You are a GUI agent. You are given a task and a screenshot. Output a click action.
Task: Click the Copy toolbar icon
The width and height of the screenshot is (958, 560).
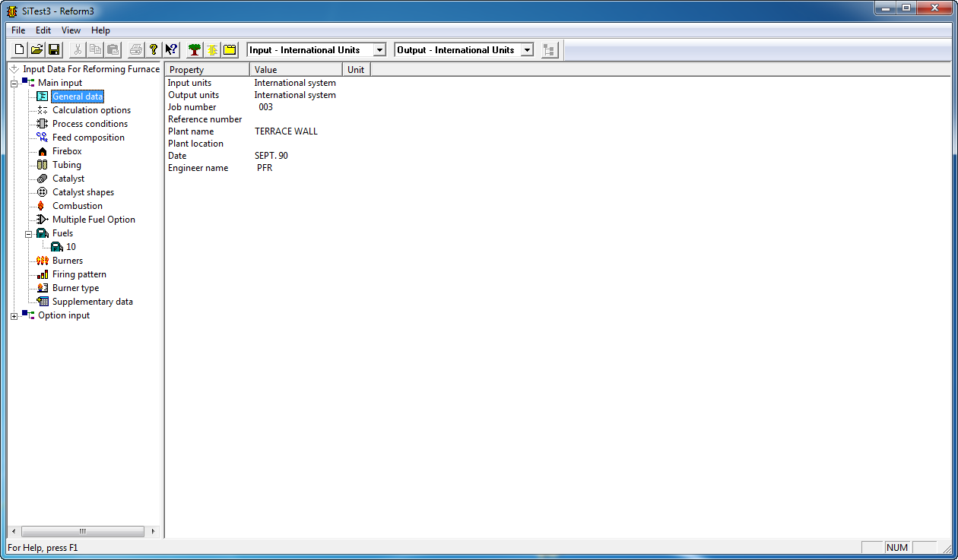click(95, 50)
